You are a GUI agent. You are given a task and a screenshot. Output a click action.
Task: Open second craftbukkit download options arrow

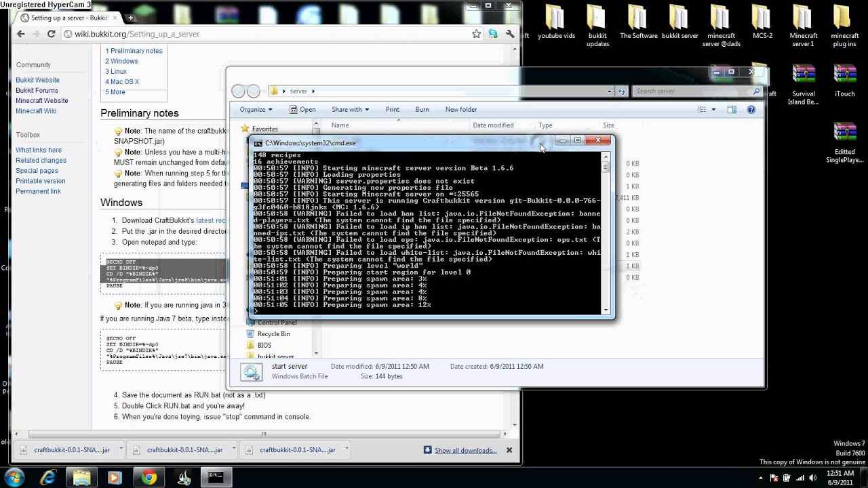(x=235, y=449)
